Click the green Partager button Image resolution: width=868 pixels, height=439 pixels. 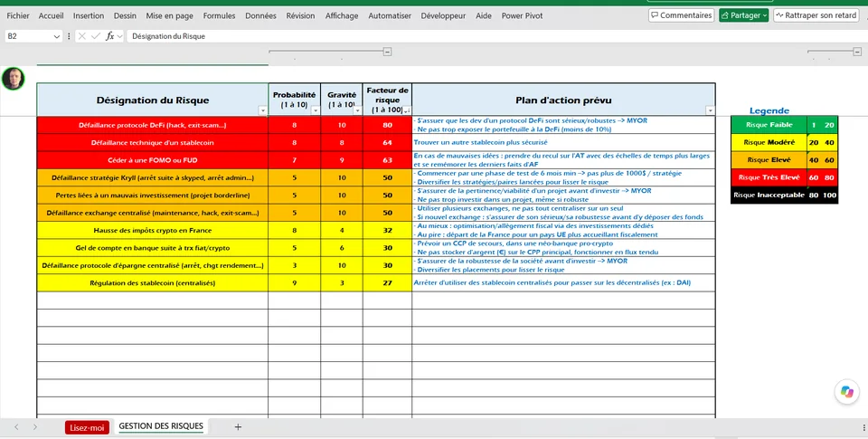click(743, 15)
